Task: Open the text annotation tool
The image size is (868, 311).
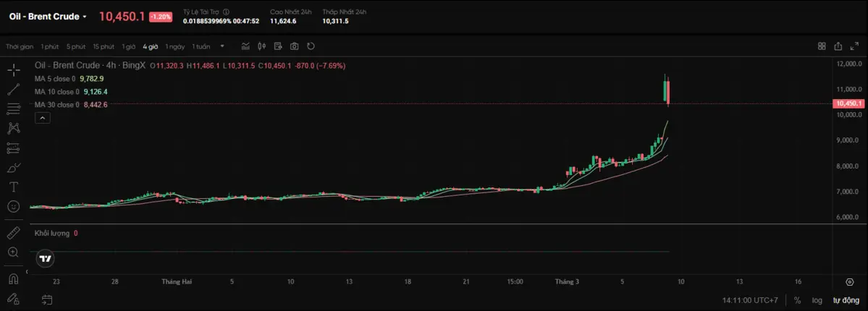Action: pos(13,187)
